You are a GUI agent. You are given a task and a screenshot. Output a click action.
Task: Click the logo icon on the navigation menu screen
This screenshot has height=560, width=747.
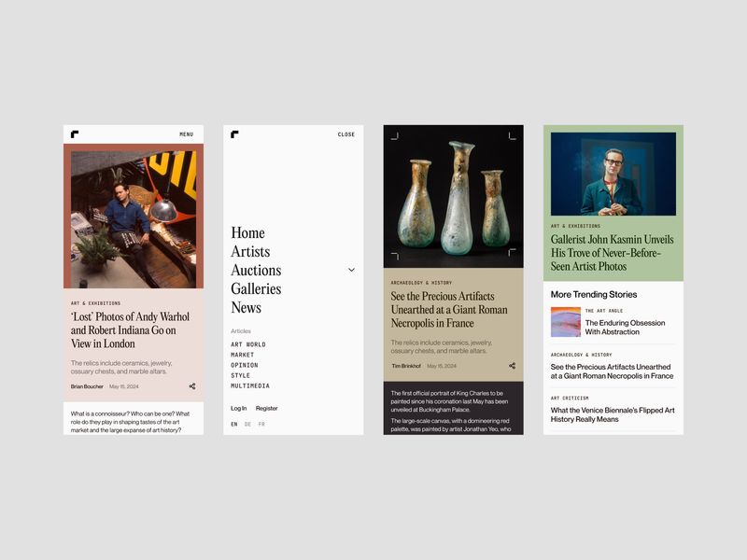click(235, 134)
